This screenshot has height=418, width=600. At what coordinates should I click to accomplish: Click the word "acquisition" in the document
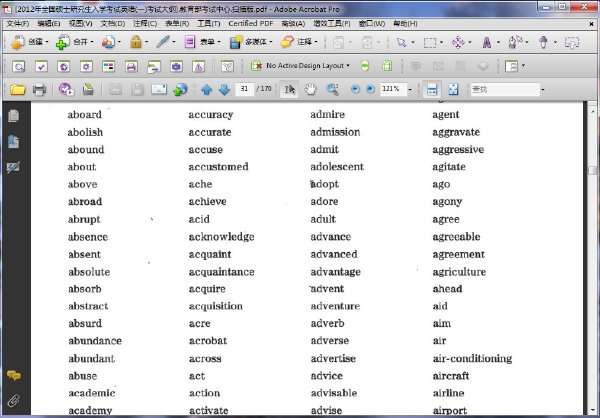coord(216,306)
